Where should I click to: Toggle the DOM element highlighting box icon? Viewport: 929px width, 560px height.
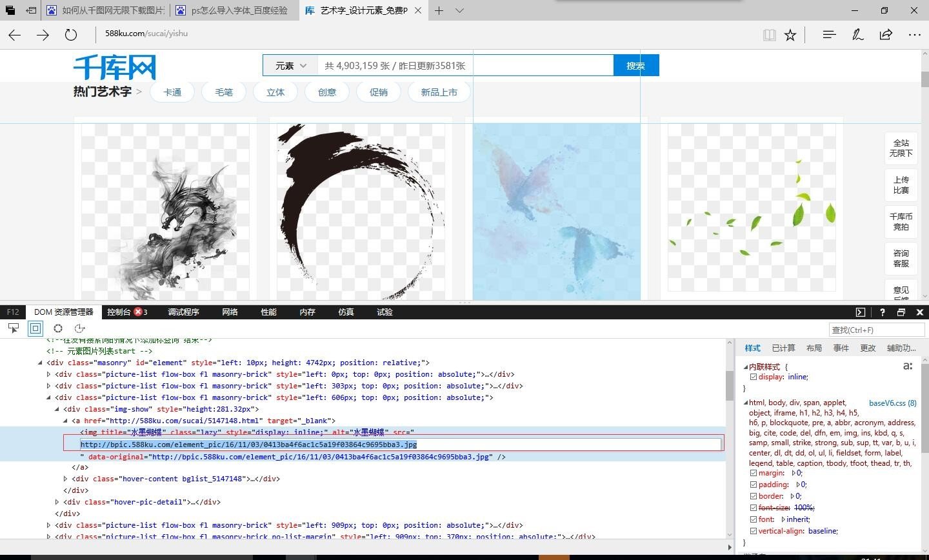coord(35,328)
